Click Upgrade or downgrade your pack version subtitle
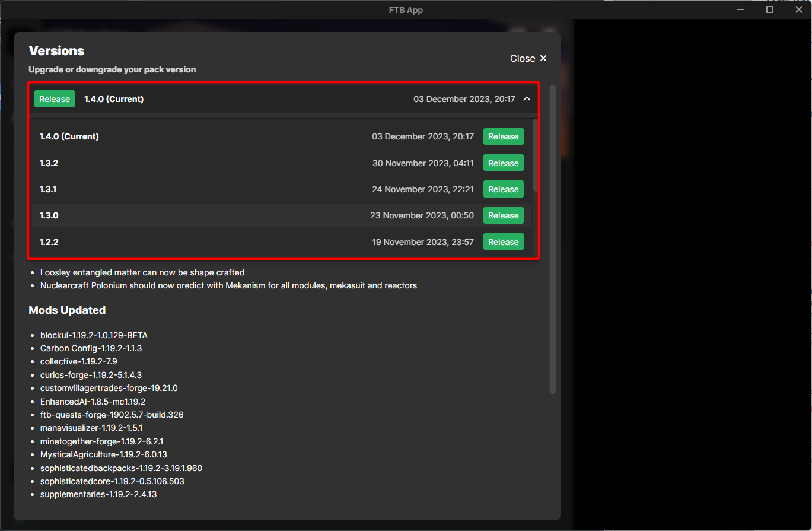This screenshot has width=812, height=531. [112, 69]
